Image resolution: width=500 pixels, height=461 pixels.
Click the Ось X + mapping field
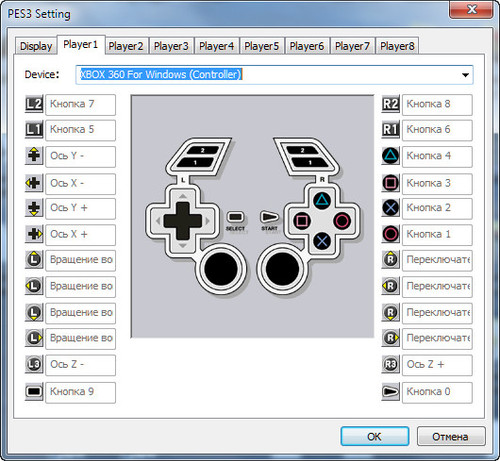pos(80,235)
